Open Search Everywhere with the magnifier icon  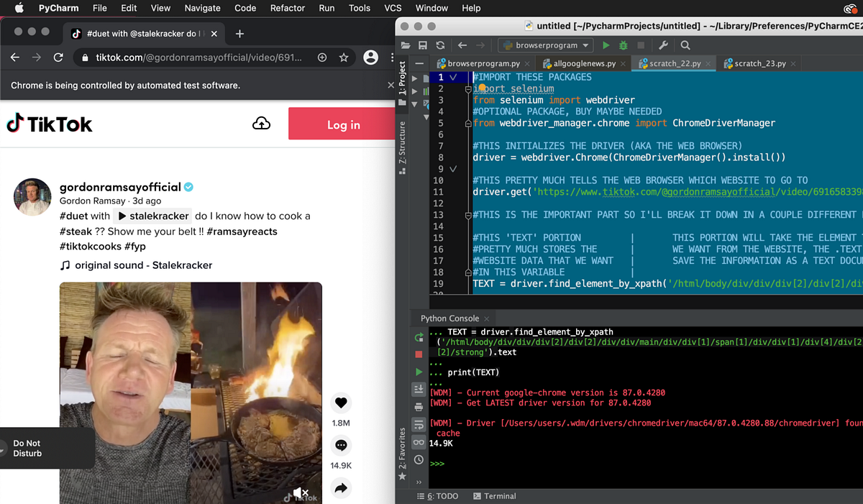[684, 45]
